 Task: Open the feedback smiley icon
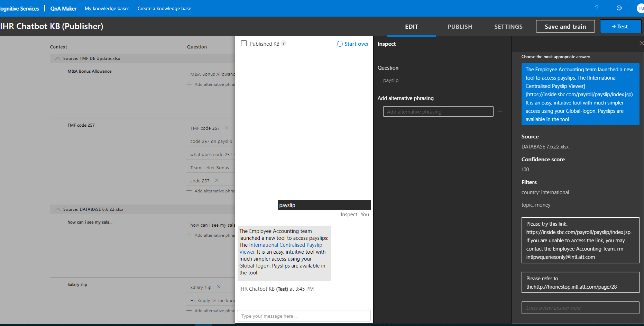point(619,8)
